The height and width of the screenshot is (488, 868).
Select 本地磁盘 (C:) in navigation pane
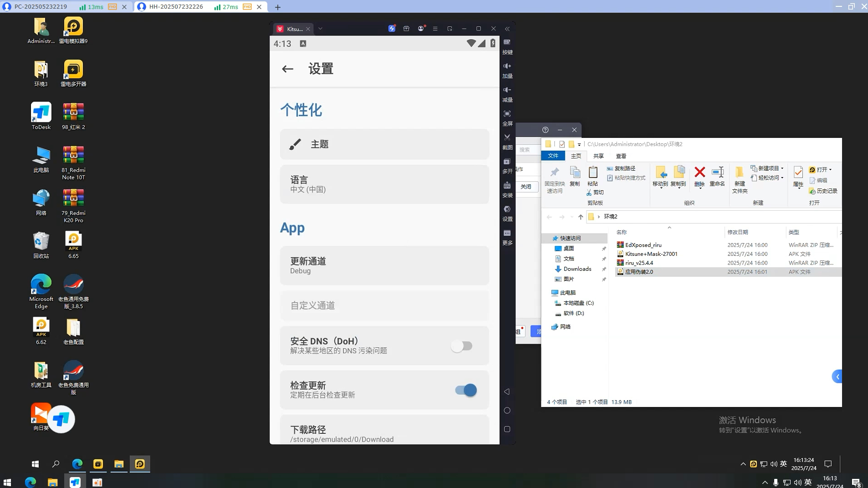(578, 303)
